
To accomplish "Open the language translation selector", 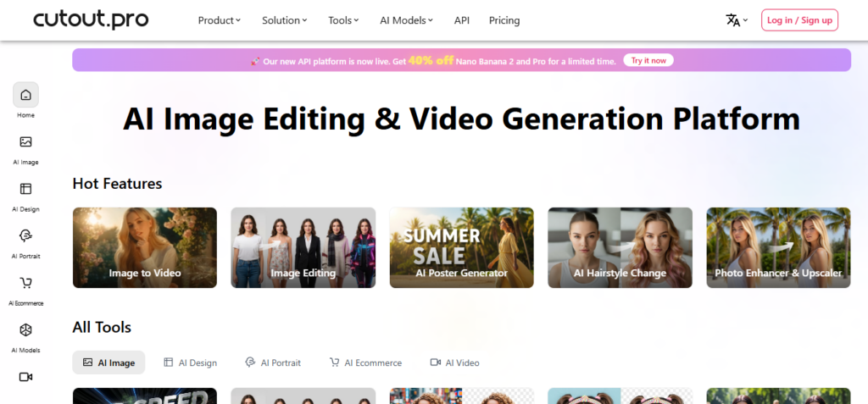I will pos(736,20).
